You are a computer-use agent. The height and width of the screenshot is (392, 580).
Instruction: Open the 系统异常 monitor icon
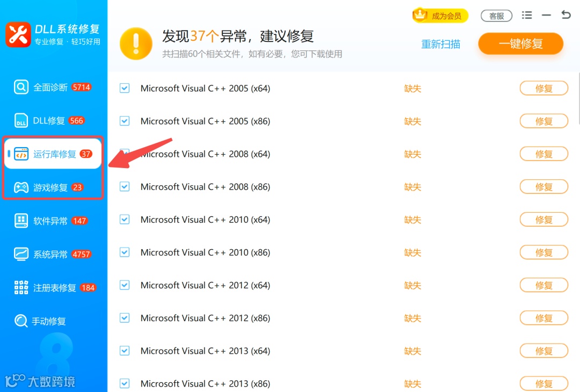21,254
